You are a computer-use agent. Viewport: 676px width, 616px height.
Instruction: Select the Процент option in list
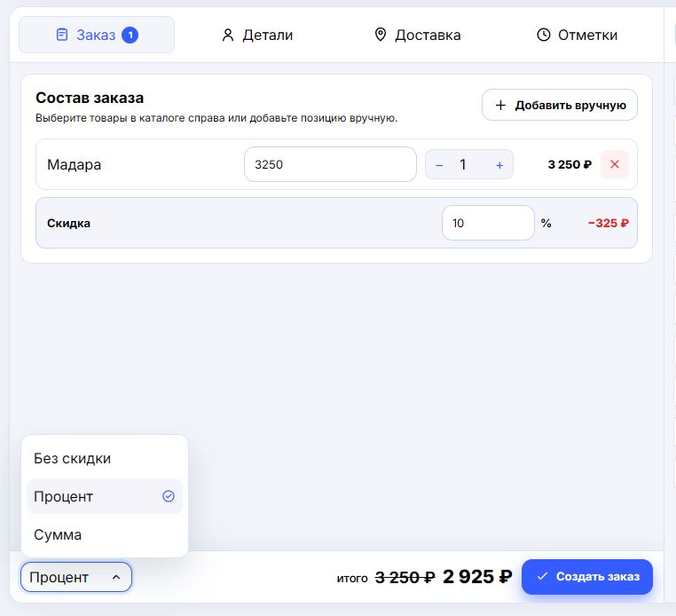coord(105,496)
